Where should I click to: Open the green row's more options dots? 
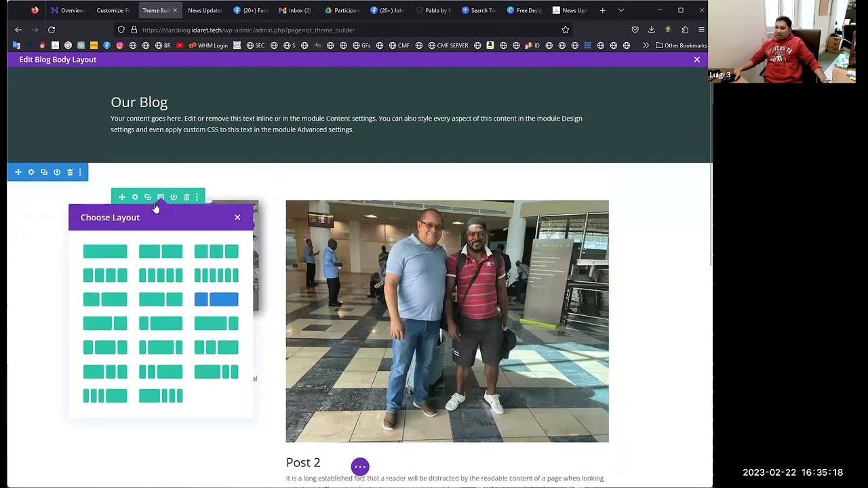coord(197,197)
